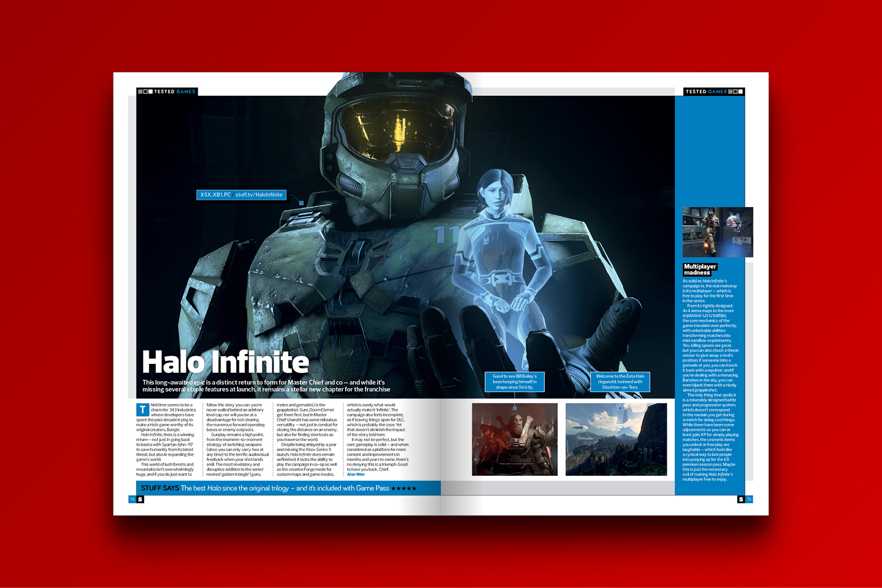
Task: Open the multiplayer Spartan screenshot thumbnail
Action: [x=718, y=232]
